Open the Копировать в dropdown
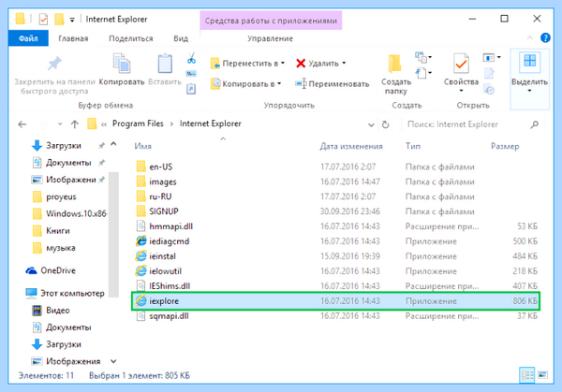This screenshot has width=562, height=392. [x=245, y=84]
